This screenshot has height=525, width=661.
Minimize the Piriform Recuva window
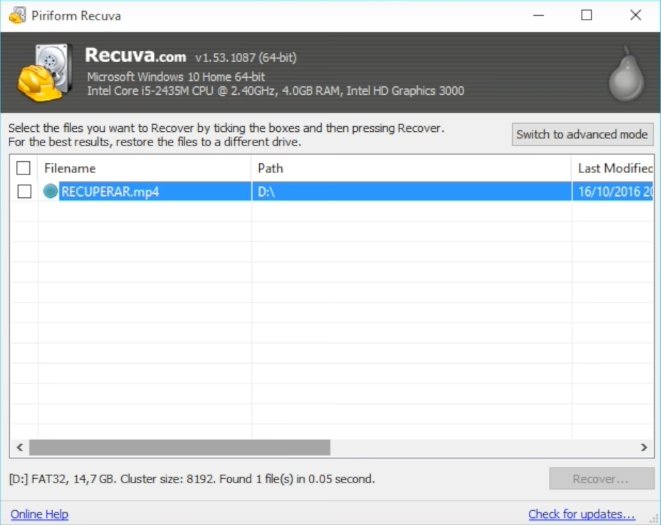[x=539, y=16]
